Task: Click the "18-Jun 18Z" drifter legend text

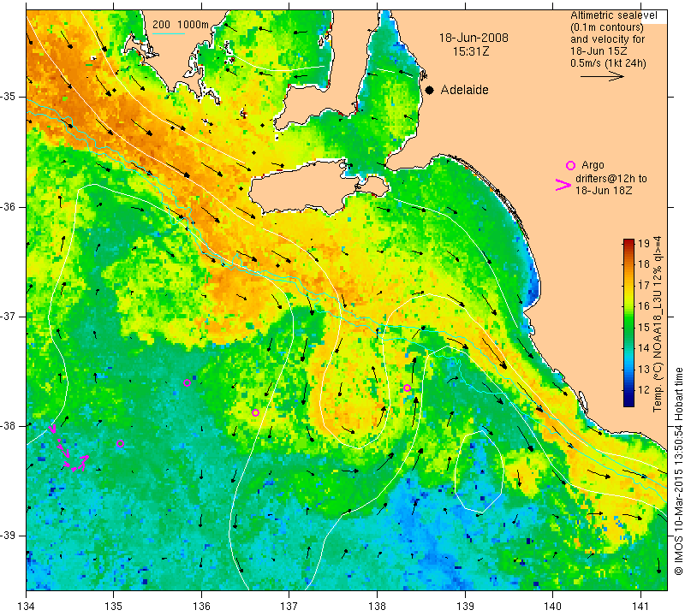Action: (x=604, y=190)
